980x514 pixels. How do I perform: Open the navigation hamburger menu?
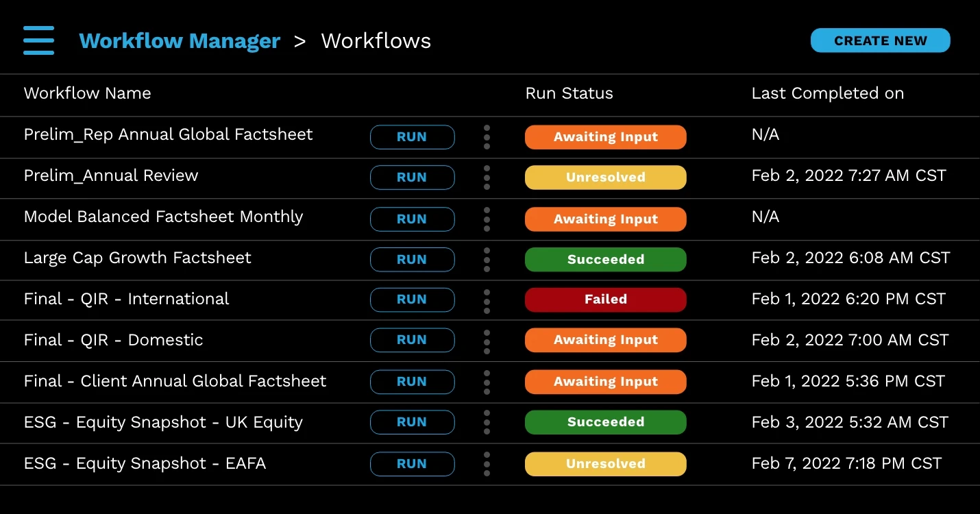pyautogui.click(x=38, y=40)
